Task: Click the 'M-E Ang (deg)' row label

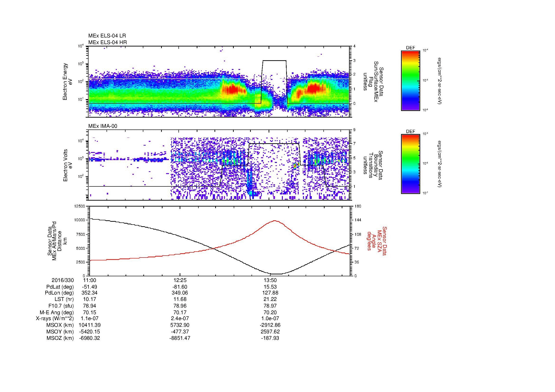Action: [x=56, y=313]
